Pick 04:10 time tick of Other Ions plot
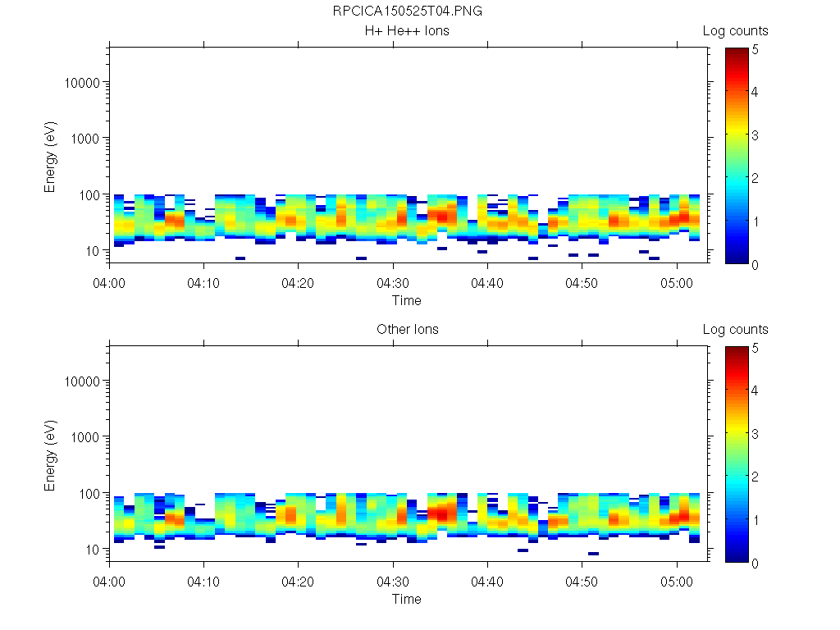The image size is (840, 630). tap(203, 582)
